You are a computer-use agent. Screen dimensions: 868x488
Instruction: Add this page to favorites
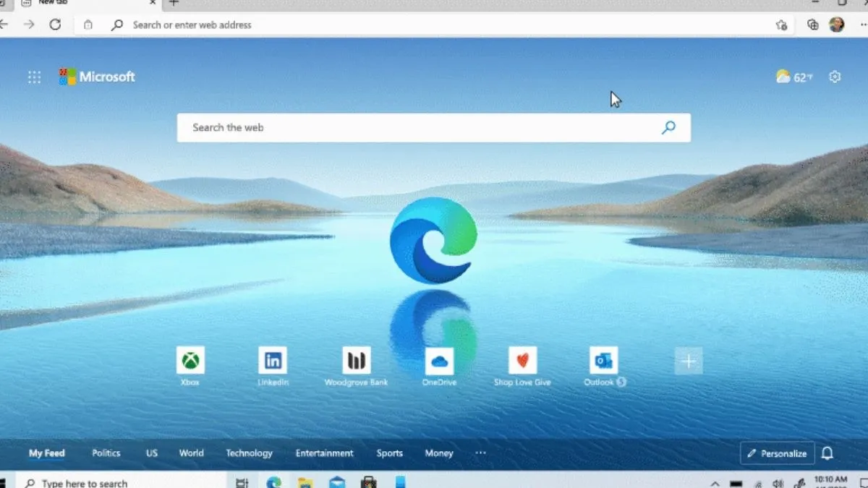click(781, 25)
